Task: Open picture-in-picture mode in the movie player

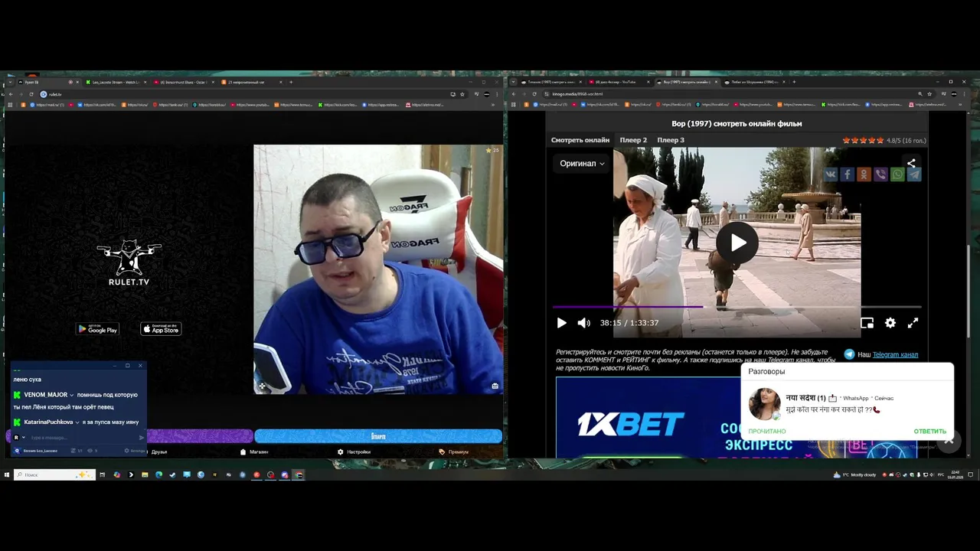Action: (x=867, y=323)
